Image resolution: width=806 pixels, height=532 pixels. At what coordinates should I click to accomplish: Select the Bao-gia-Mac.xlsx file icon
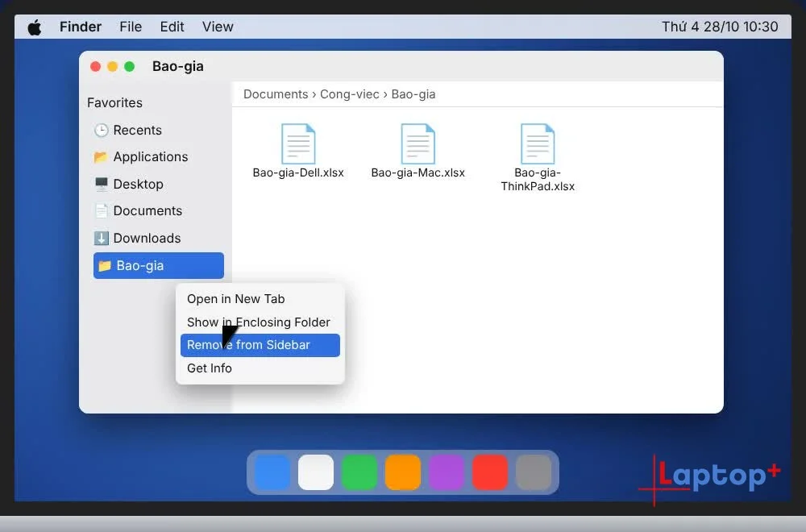coord(418,144)
